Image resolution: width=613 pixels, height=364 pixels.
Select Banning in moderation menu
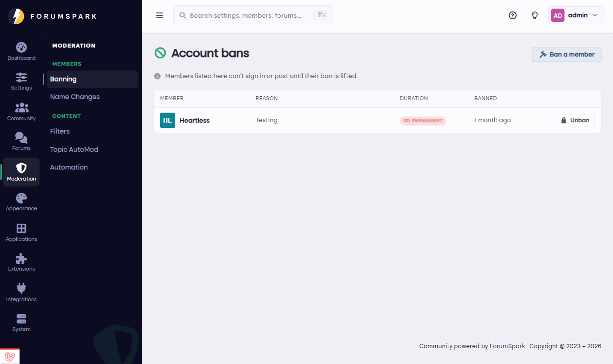[x=92, y=80]
